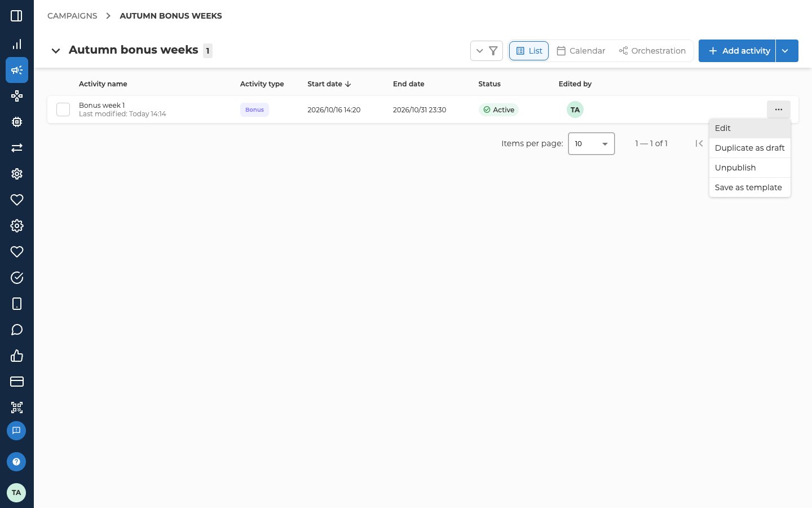Click the start date 2026/10/16 14:20

coord(334,110)
